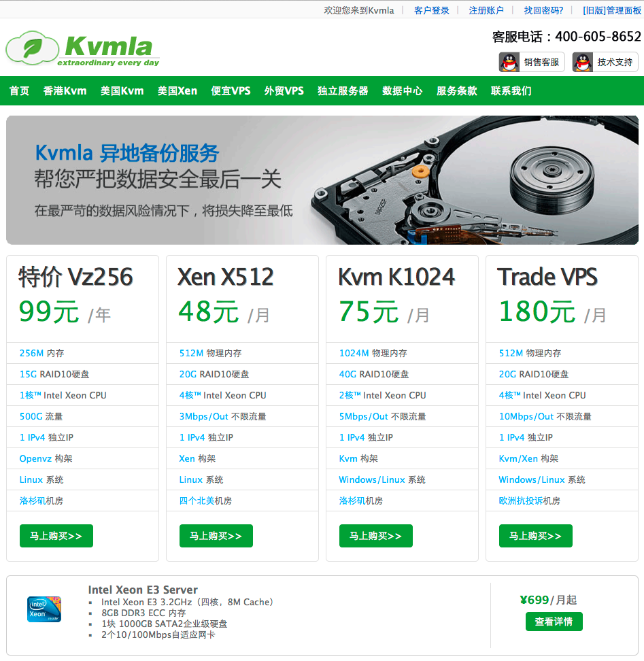Select the 美国Xen navigation item
Screen dimensions: 644x661
click(177, 90)
